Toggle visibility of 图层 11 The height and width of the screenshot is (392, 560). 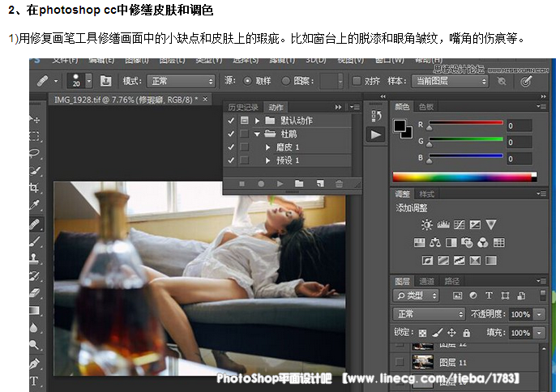400,362
